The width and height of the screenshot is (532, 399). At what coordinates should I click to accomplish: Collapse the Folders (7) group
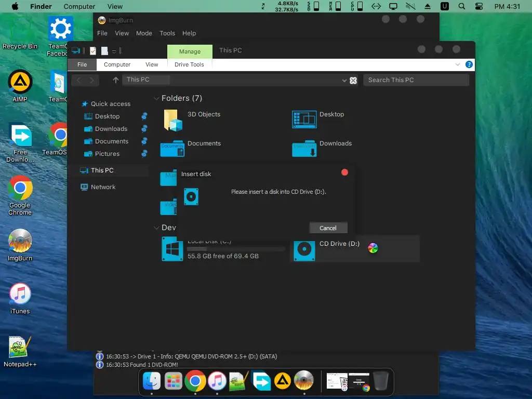click(x=156, y=98)
